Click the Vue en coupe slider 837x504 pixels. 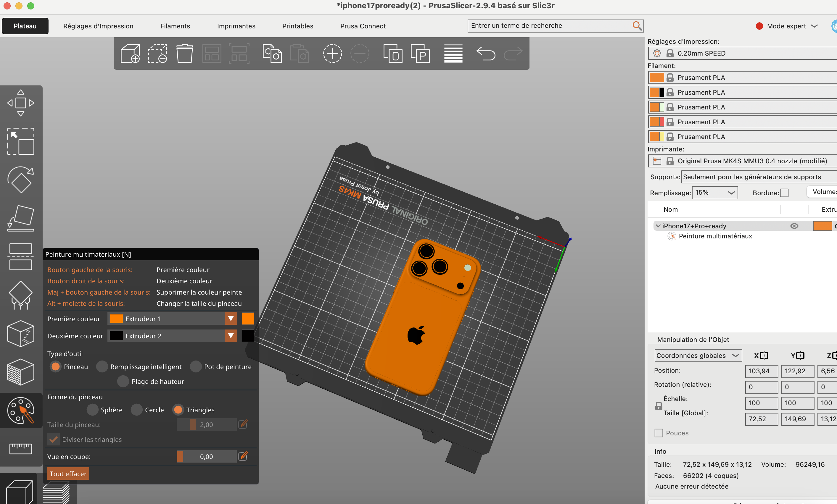[x=207, y=456]
